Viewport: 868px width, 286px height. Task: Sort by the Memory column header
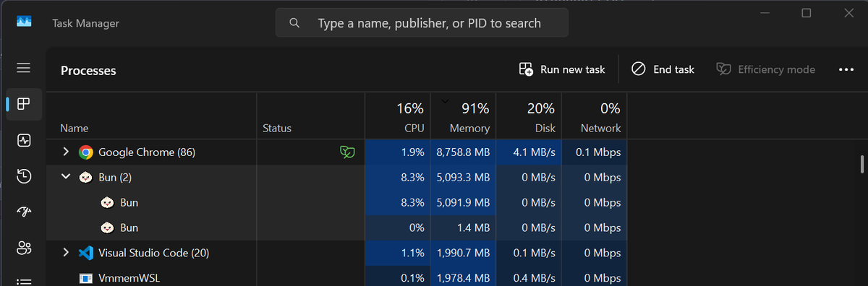(x=463, y=116)
